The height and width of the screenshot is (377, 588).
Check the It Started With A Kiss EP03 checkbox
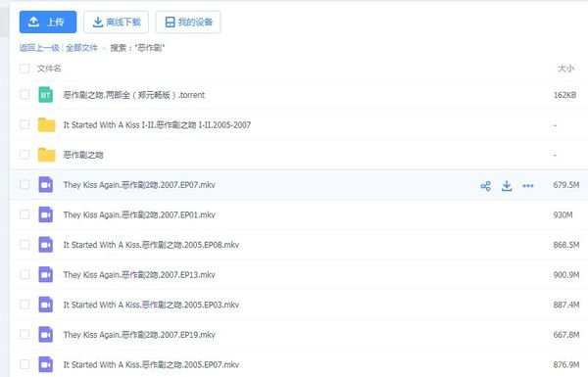coord(24,305)
